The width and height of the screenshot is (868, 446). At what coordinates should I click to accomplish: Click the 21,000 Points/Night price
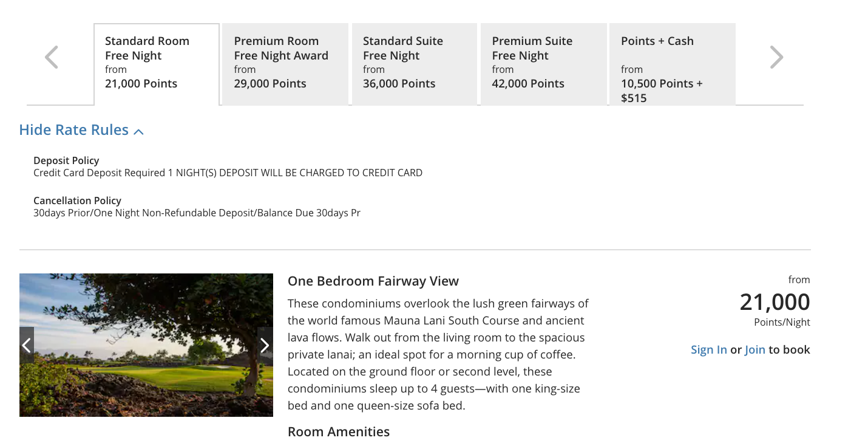pos(775,303)
